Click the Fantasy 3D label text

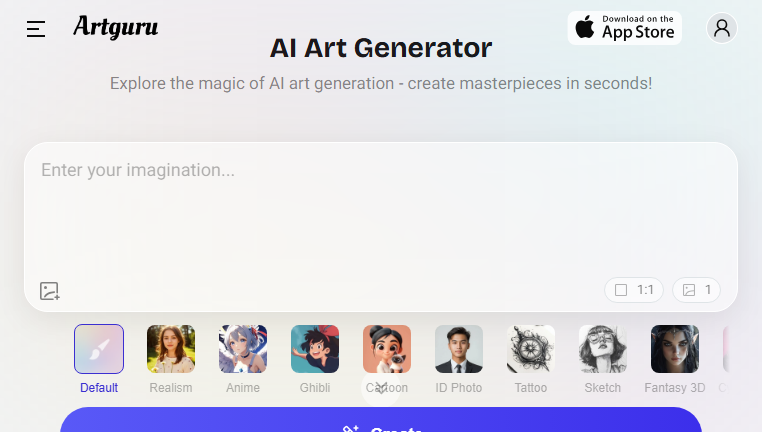pos(675,388)
